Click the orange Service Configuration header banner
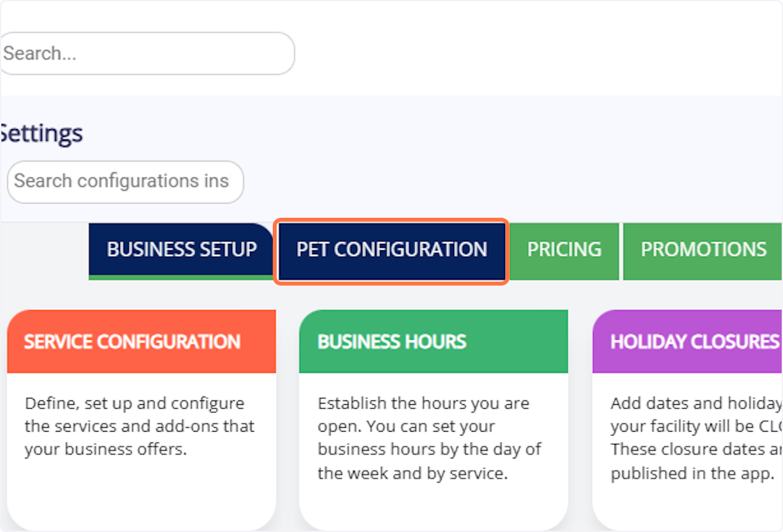The height and width of the screenshot is (532, 783). tap(141, 341)
